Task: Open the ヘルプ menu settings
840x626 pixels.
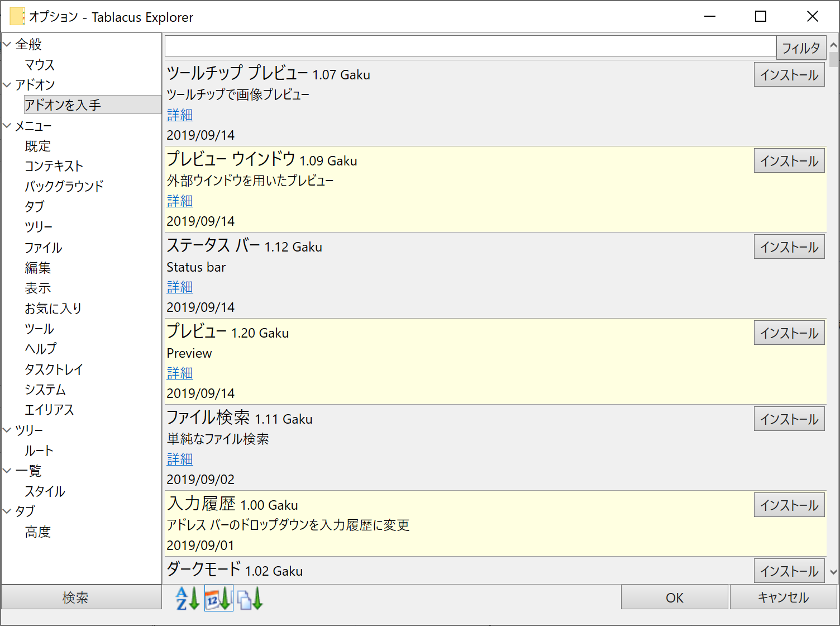Action: click(x=41, y=349)
